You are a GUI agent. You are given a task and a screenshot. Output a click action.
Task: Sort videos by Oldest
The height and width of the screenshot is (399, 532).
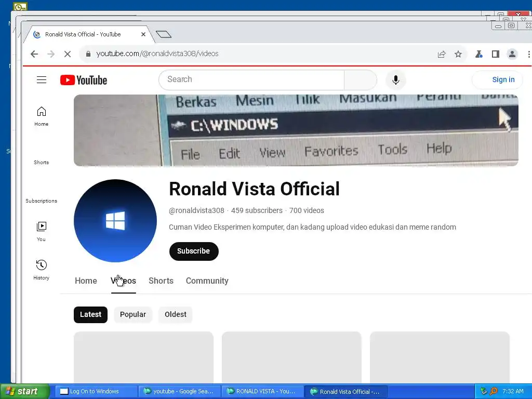click(x=176, y=314)
